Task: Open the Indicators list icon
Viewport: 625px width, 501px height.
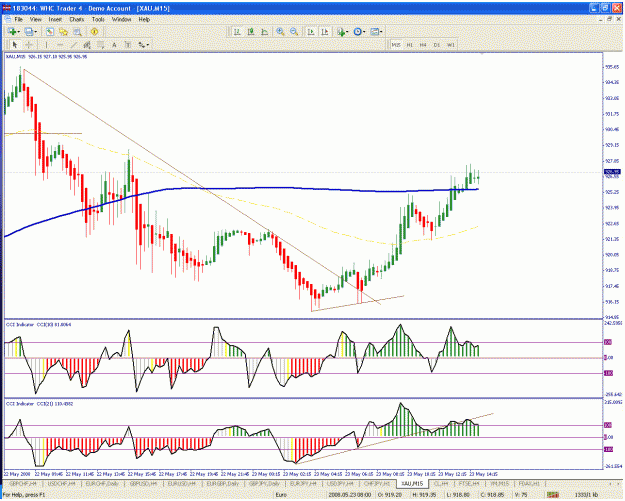Action: point(341,32)
